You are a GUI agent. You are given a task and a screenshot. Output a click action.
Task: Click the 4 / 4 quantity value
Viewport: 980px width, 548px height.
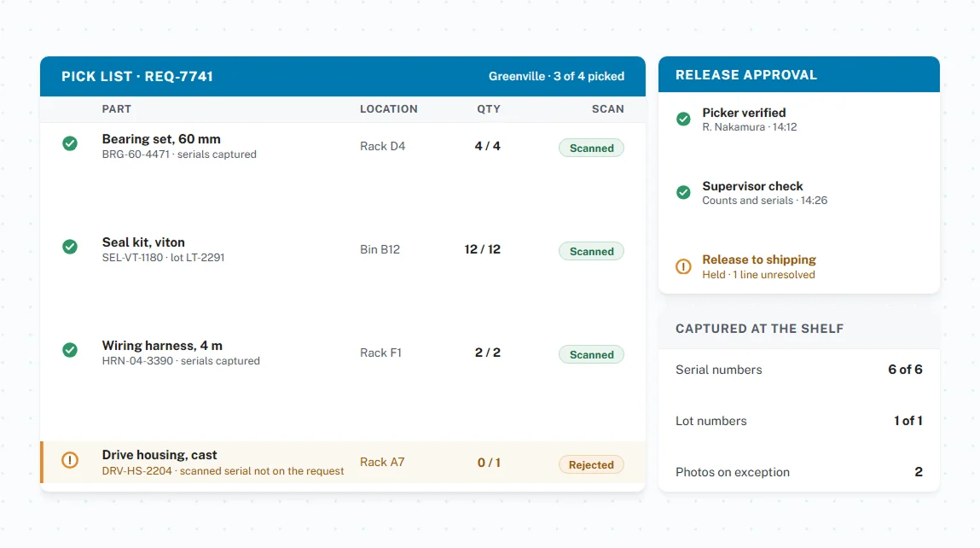pos(488,146)
